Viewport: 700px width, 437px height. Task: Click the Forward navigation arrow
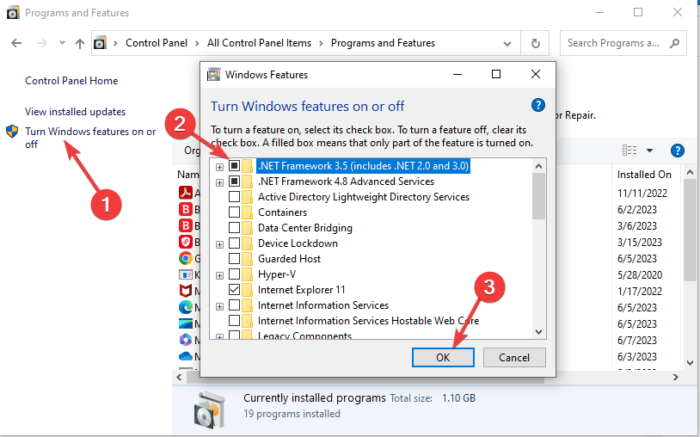coord(40,44)
